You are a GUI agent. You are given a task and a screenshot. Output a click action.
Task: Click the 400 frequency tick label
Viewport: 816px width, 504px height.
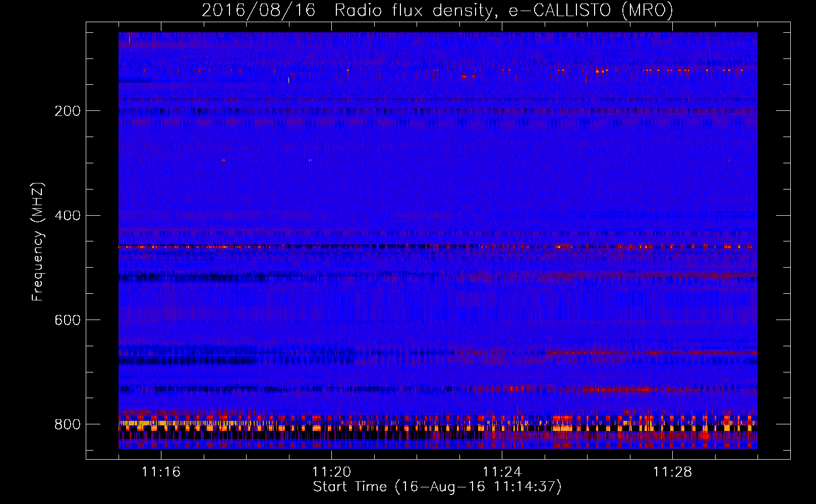[x=67, y=216]
